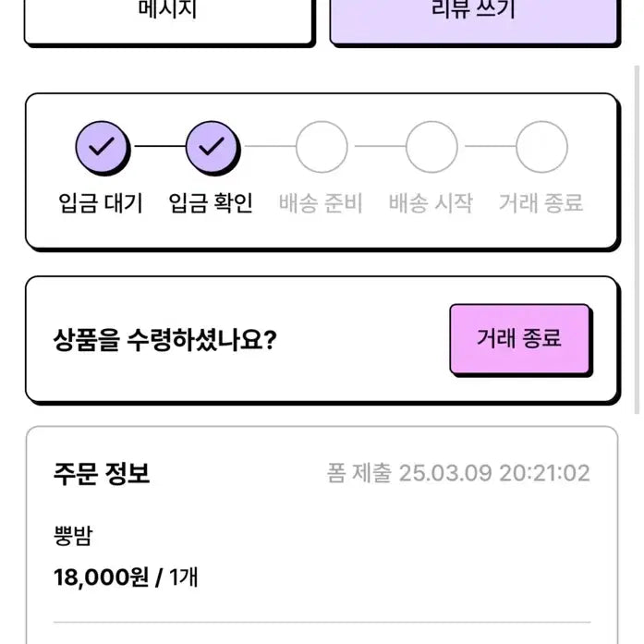644x644 pixels.
Task: Click the greyed 거래 종료 progress label
Action: (x=541, y=203)
